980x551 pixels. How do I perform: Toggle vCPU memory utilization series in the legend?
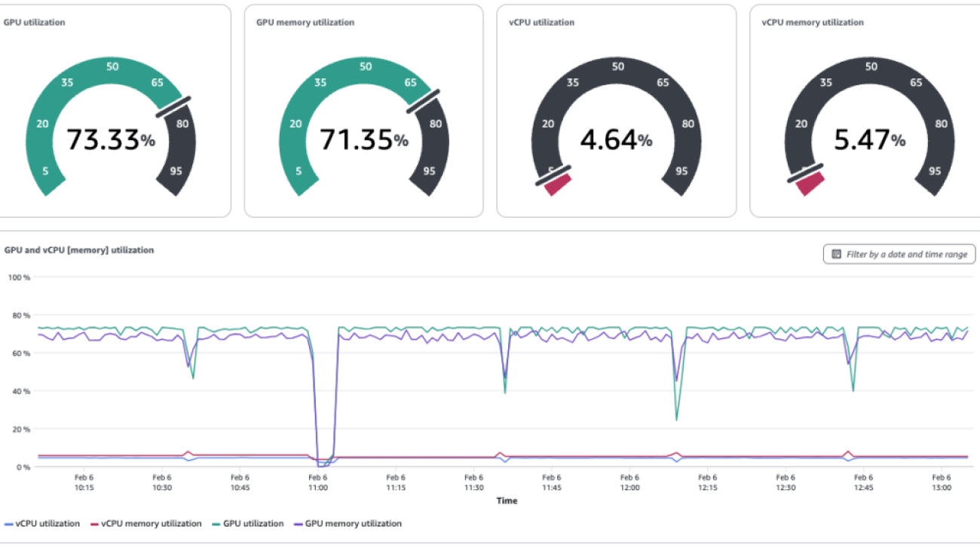point(145,523)
